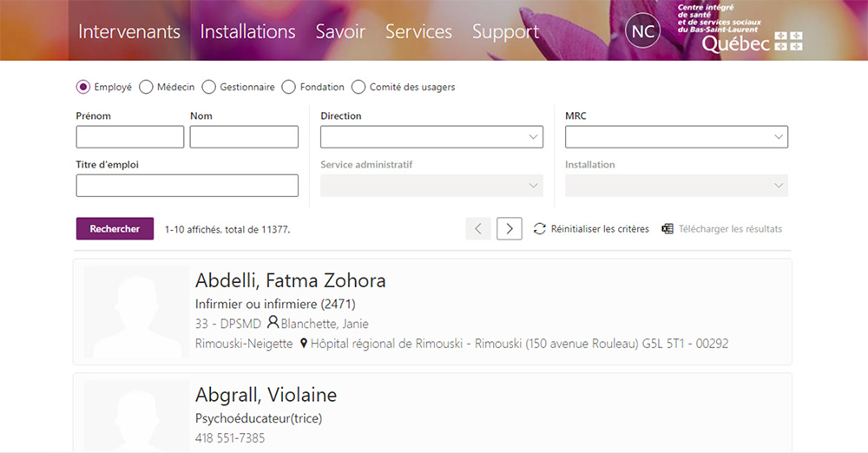
Task: Click the Titre d'emploi text field
Action: 187,186
